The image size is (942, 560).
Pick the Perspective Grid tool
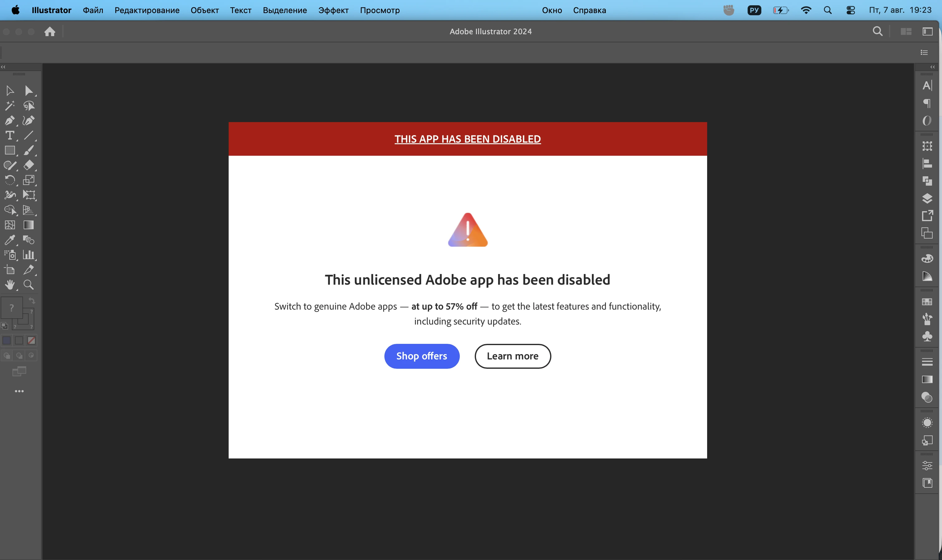(x=29, y=210)
